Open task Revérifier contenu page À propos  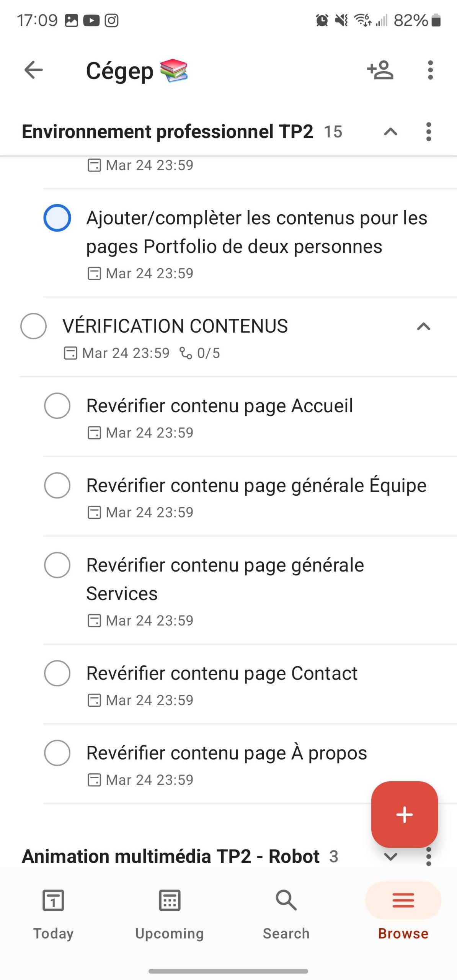pyautogui.click(x=227, y=753)
